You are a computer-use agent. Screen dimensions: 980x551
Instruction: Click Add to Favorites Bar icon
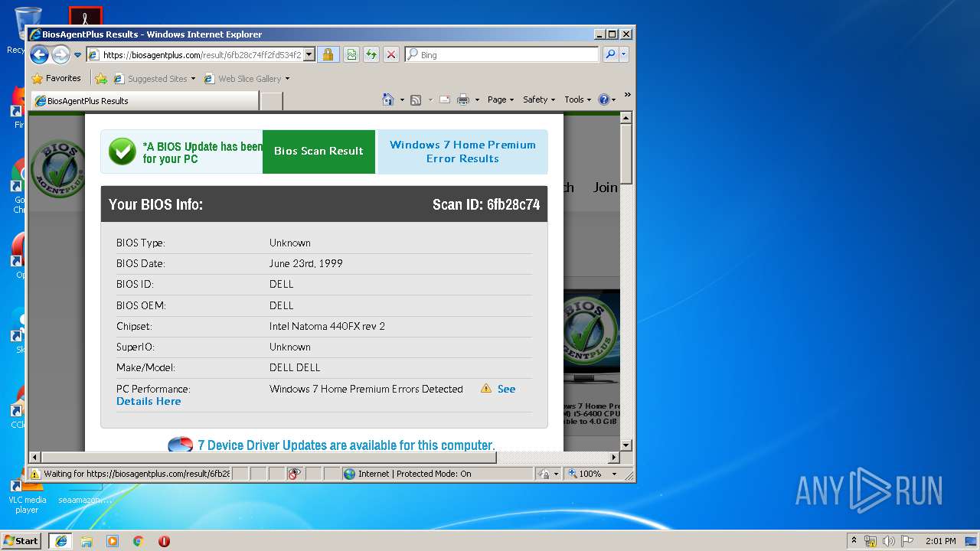(x=100, y=78)
